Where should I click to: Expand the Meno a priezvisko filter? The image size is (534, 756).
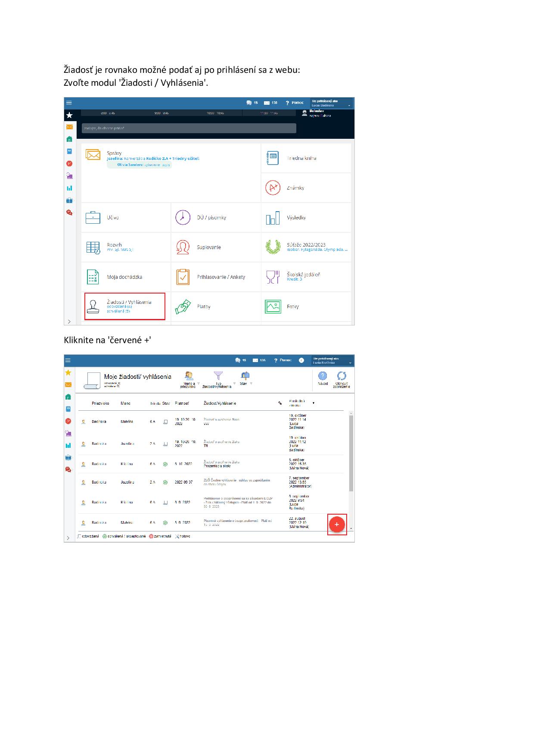coord(189,379)
